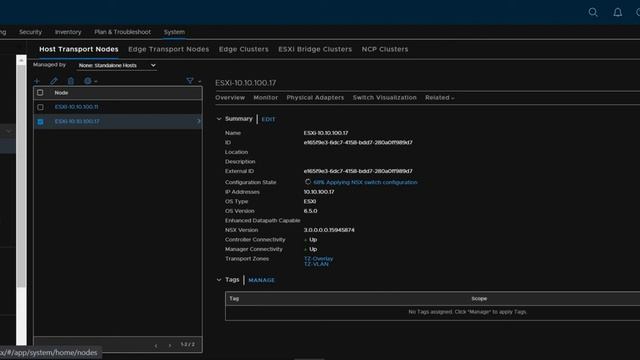The image size is (640, 360).
Task: Open Plan & Troubleshoot menu
Action: [122, 32]
